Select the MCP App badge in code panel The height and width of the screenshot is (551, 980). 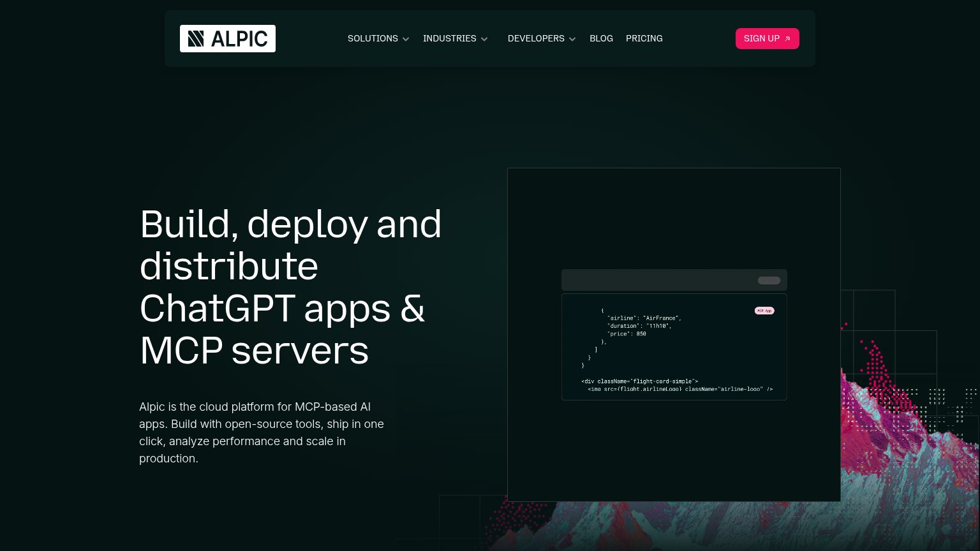coord(764,311)
